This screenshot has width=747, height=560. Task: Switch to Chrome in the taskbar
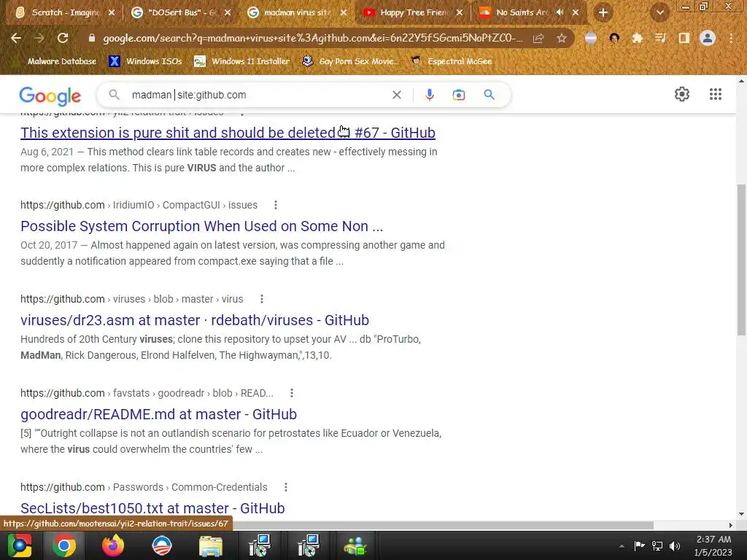(x=64, y=545)
